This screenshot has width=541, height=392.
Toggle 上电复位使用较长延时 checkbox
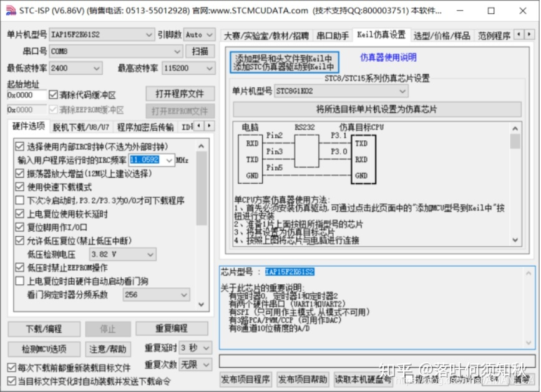click(x=20, y=214)
